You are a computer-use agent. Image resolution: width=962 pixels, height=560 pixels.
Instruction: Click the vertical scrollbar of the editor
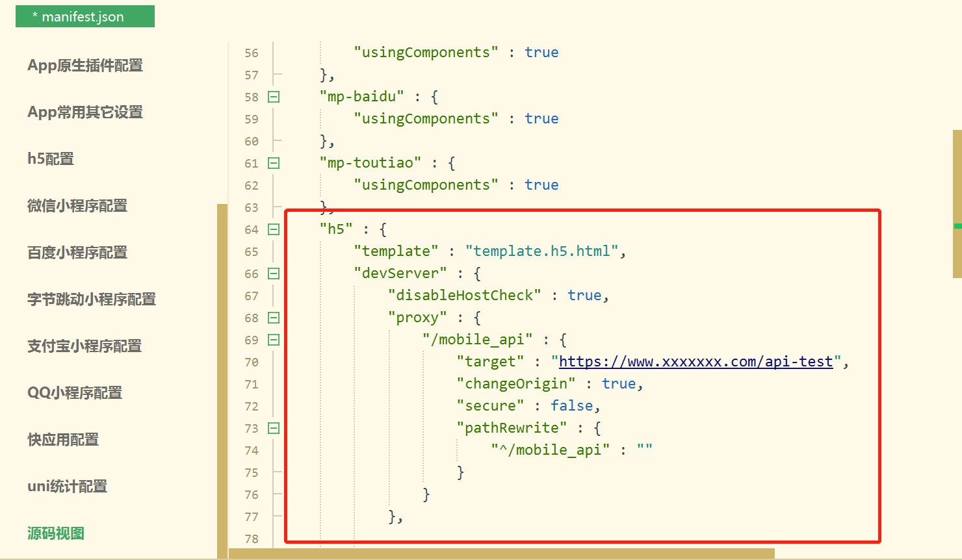[x=957, y=204]
